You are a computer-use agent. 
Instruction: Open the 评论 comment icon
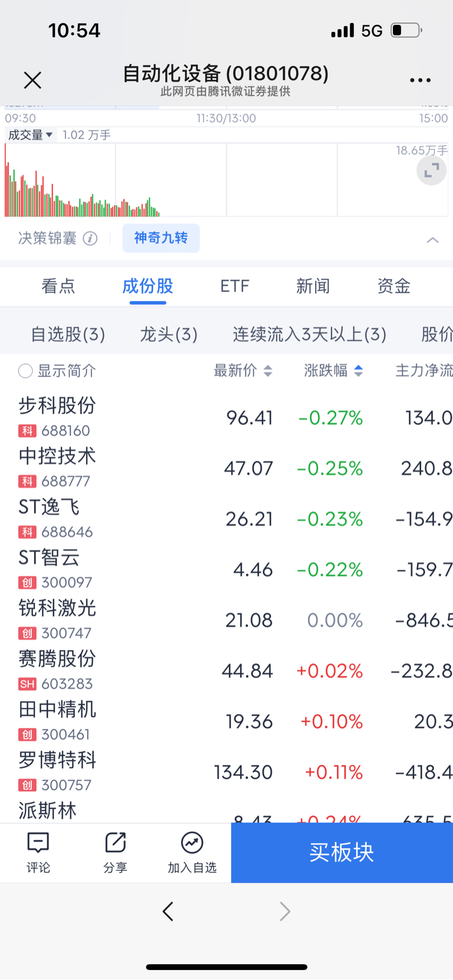point(38,843)
